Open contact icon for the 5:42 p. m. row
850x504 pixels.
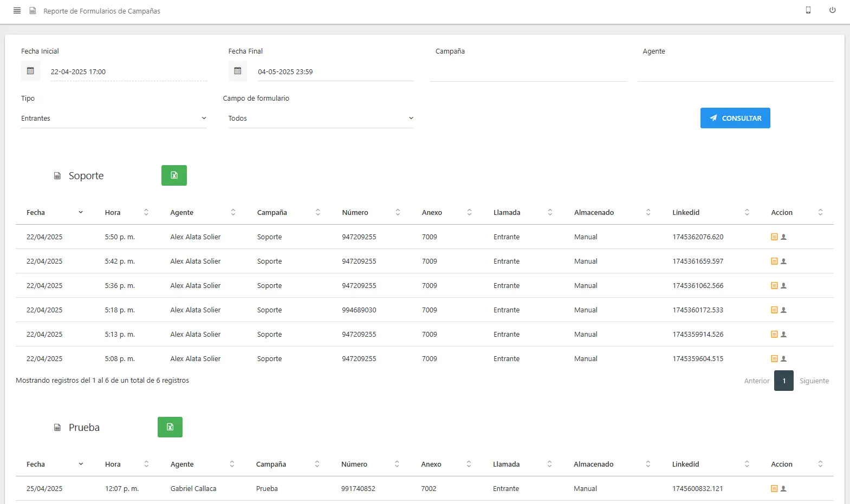[783, 261]
